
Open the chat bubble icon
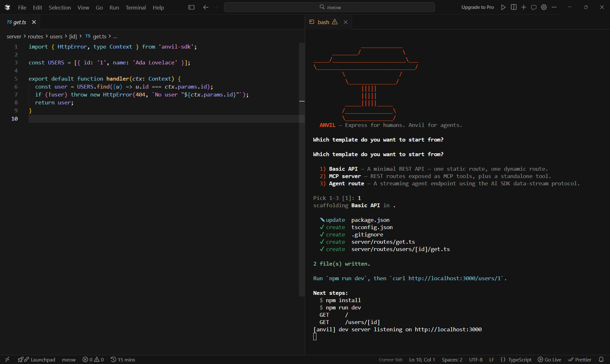click(x=534, y=7)
